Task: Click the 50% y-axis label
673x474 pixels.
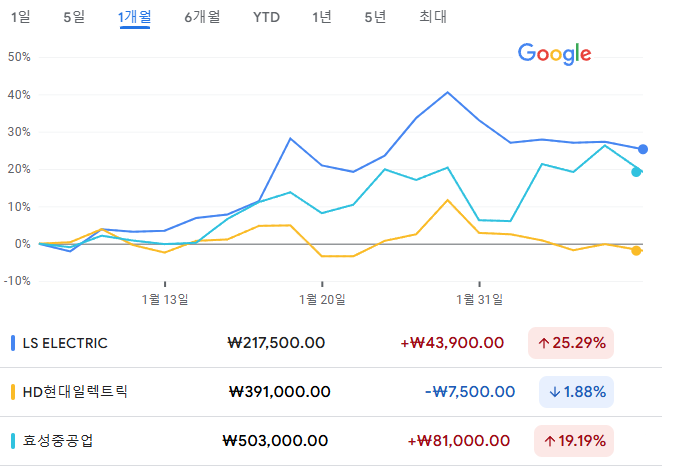Action: tap(19, 57)
